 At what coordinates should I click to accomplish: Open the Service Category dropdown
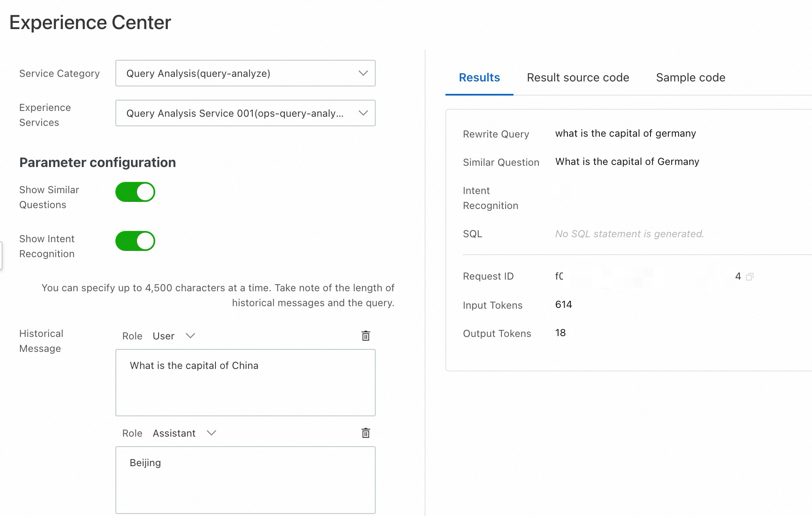[x=245, y=73]
